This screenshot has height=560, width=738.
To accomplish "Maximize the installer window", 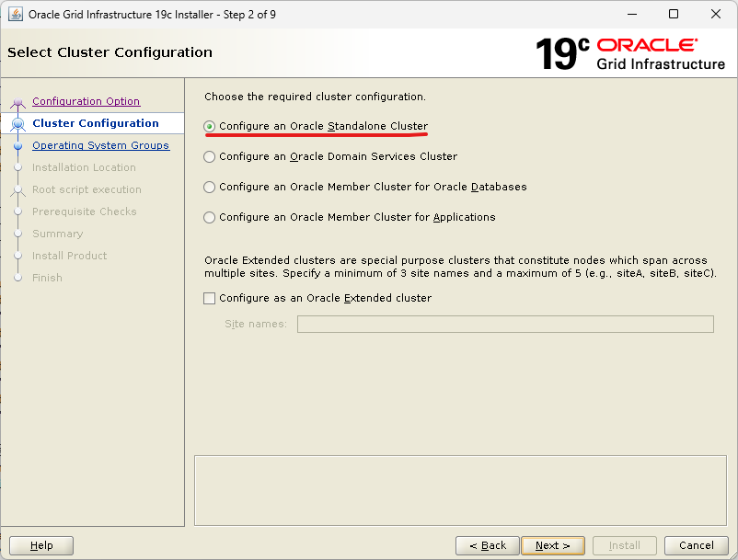I will coord(674,14).
